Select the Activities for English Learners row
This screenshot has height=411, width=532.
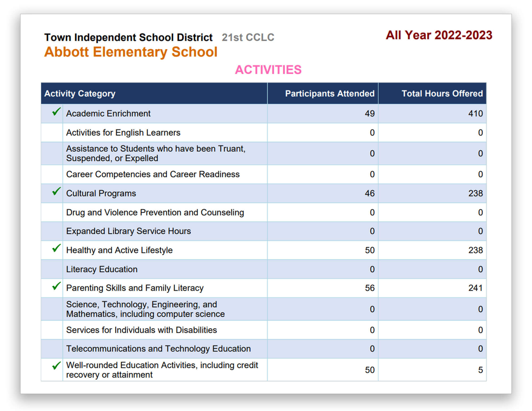(123, 133)
